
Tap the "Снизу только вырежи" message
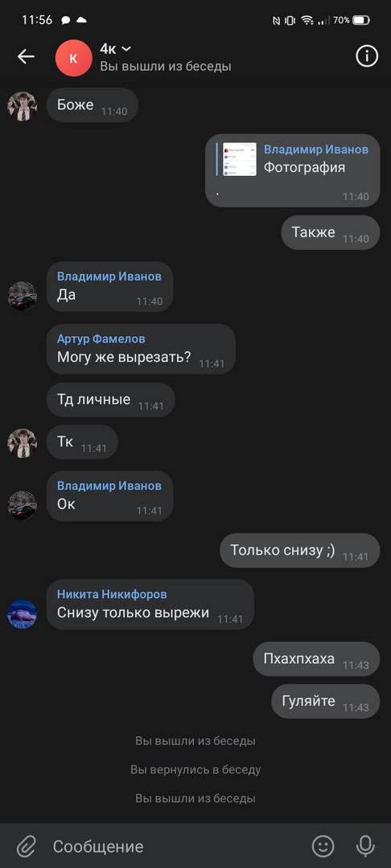click(x=150, y=604)
